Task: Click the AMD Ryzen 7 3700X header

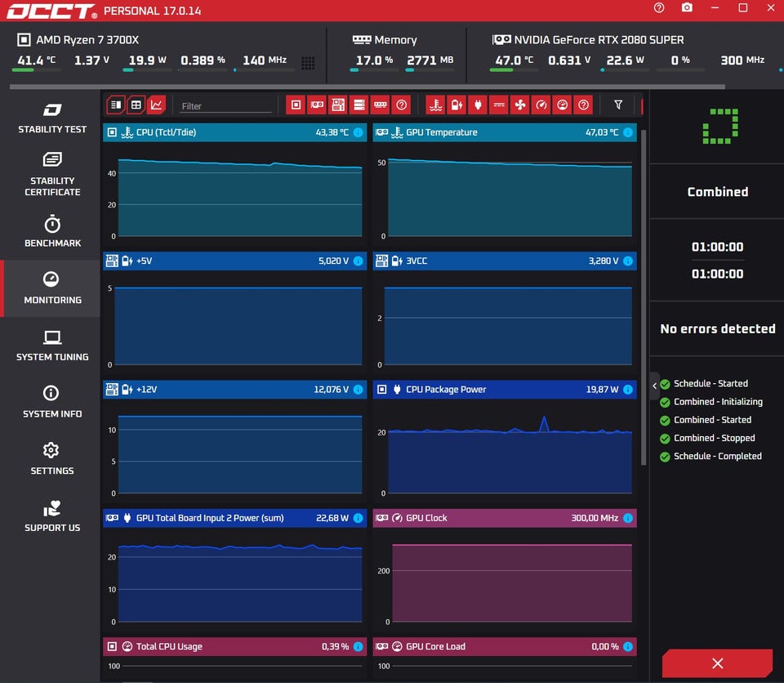Action: (78, 39)
